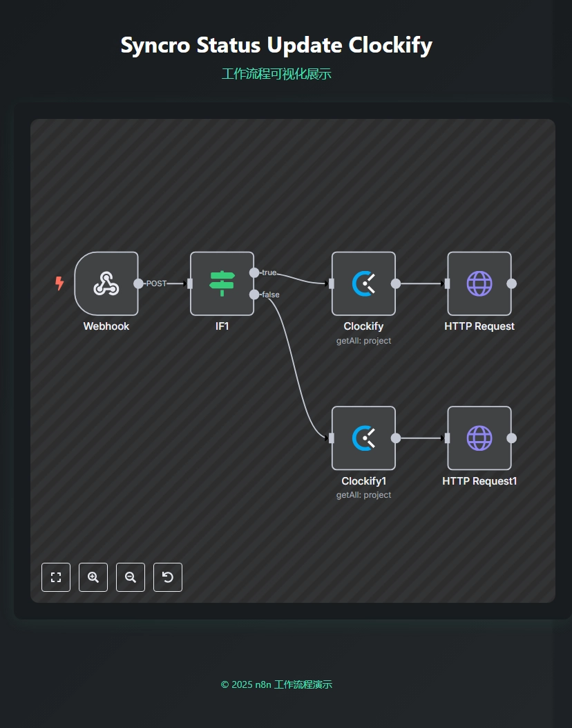Viewport: 572px width, 728px height.
Task: Click the IF1 false output connector
Action: (x=254, y=295)
